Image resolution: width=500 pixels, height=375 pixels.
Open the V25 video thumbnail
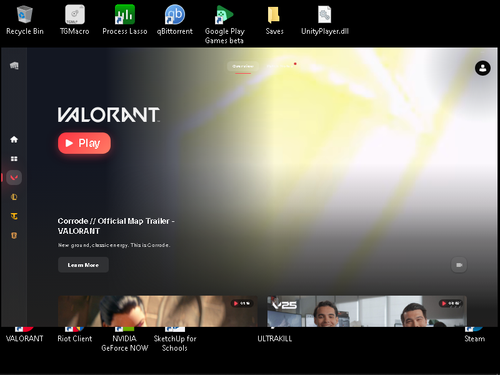tap(367, 311)
